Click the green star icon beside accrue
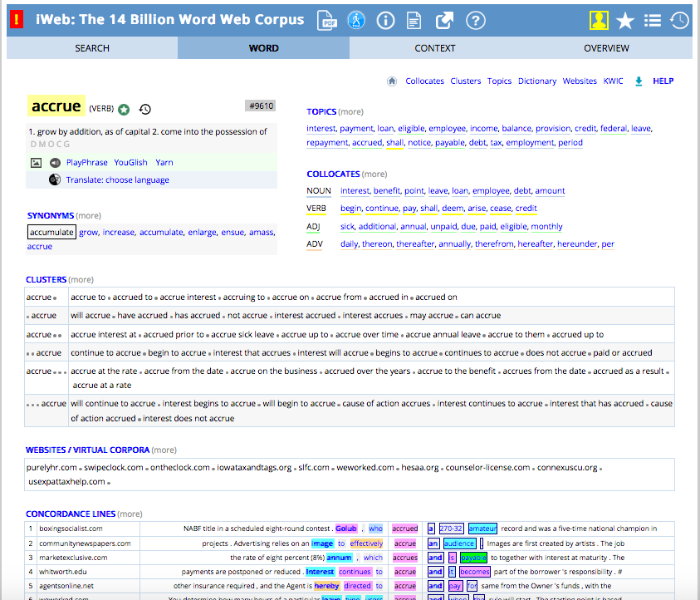This screenshot has width=700, height=600. click(124, 109)
